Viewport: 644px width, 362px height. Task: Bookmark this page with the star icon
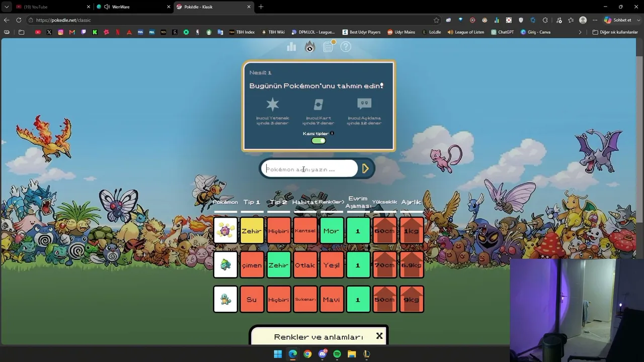click(x=436, y=20)
